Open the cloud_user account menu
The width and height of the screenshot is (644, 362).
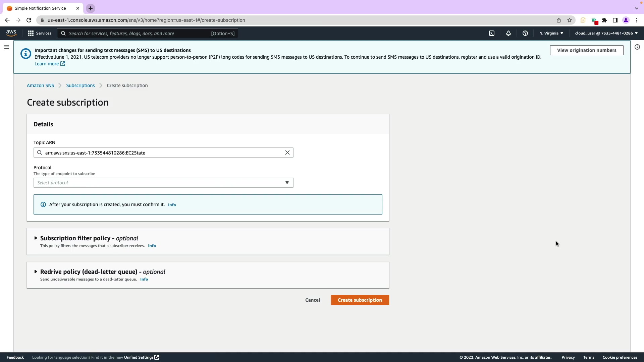[606, 33]
